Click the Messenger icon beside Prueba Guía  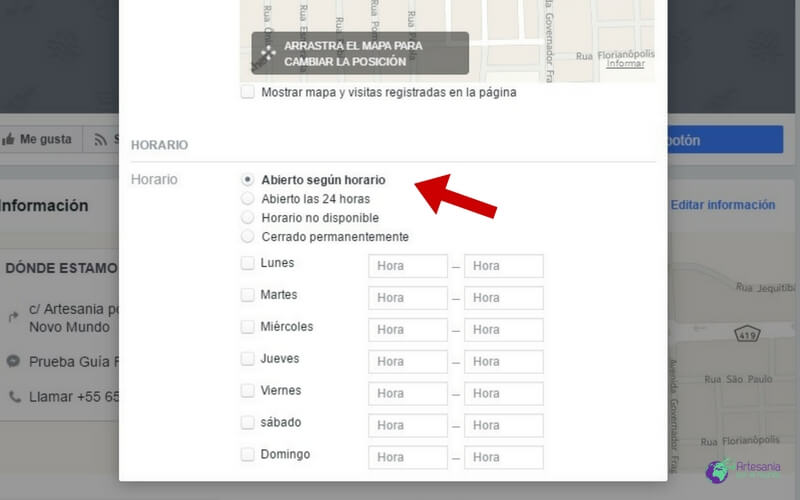14,360
